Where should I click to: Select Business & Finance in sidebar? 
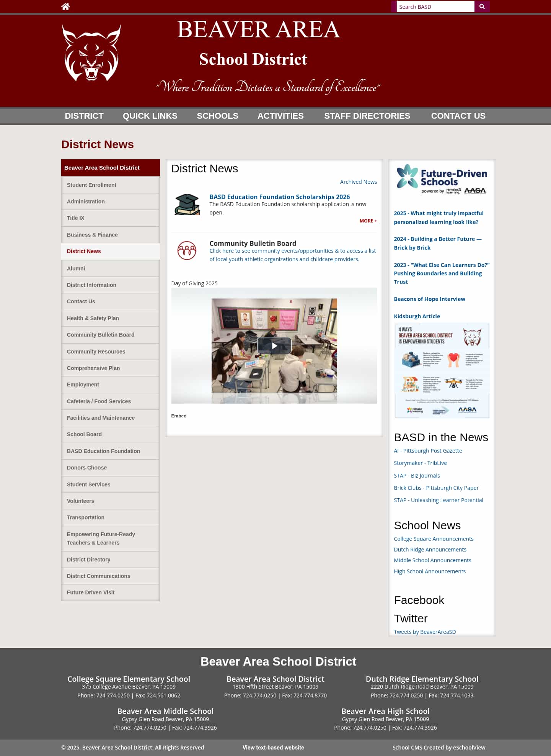(111, 235)
